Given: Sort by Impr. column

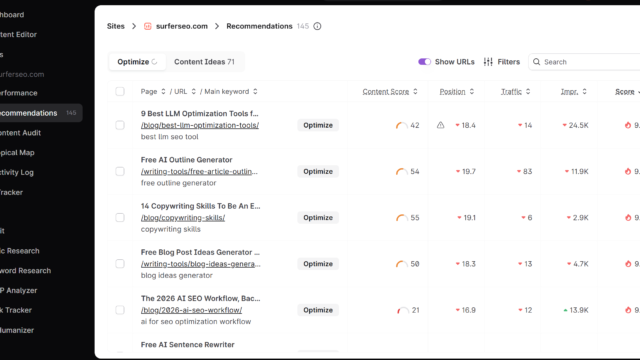Looking at the screenshot, I should coord(573,91).
